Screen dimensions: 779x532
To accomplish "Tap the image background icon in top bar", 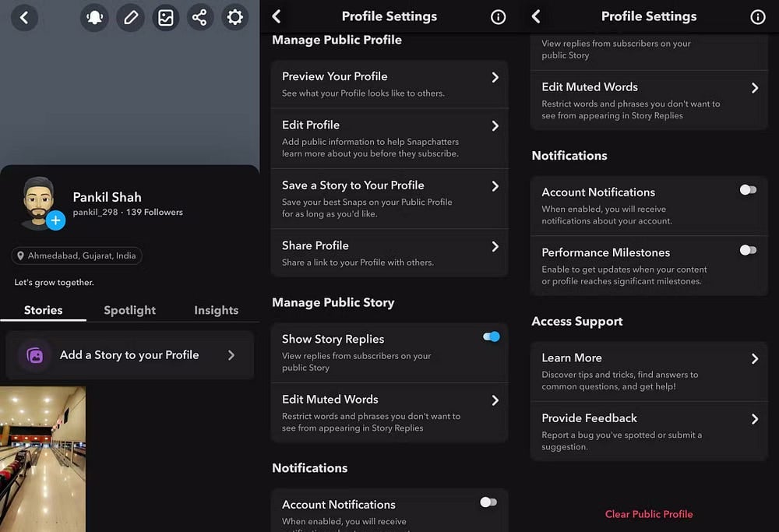I will coord(165,17).
